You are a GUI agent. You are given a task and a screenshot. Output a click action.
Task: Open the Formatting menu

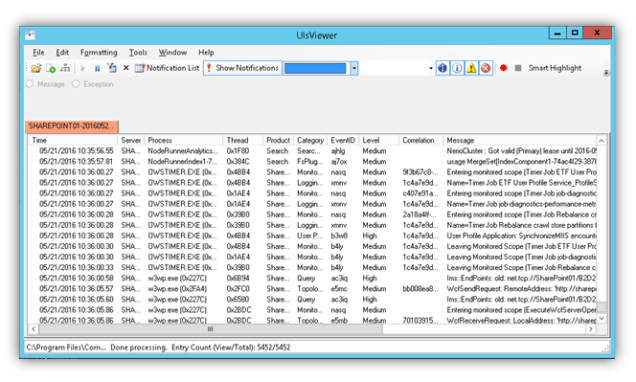[99, 52]
